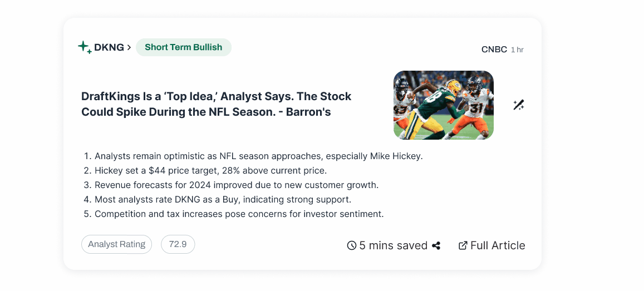Viewport: 644px width, 291px height.
Task: Click the green sparkle icon beside DKNG
Action: point(85,47)
